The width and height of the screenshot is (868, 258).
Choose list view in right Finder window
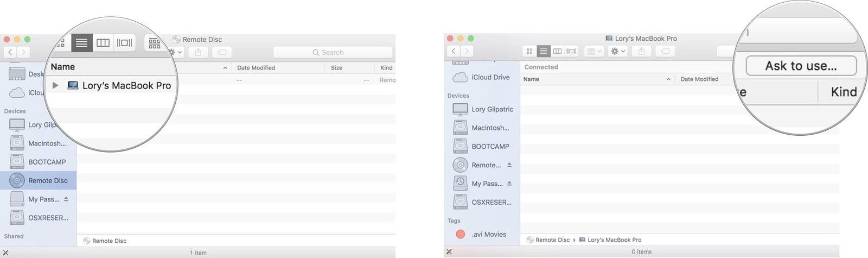tap(543, 51)
